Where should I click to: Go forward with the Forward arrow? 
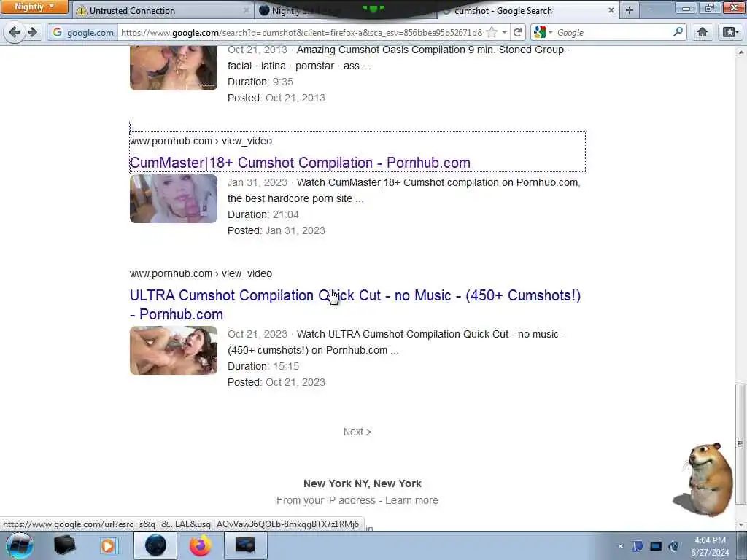coord(33,32)
